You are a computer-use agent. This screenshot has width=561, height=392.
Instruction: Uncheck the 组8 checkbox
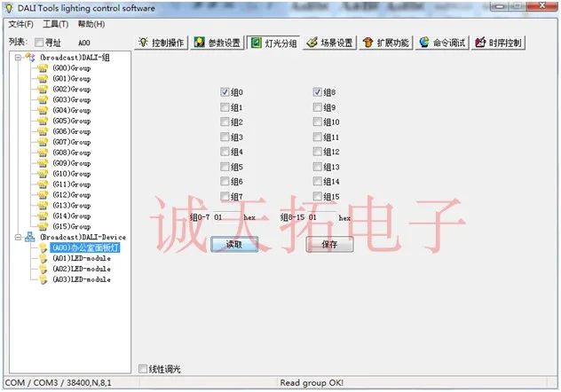point(317,92)
